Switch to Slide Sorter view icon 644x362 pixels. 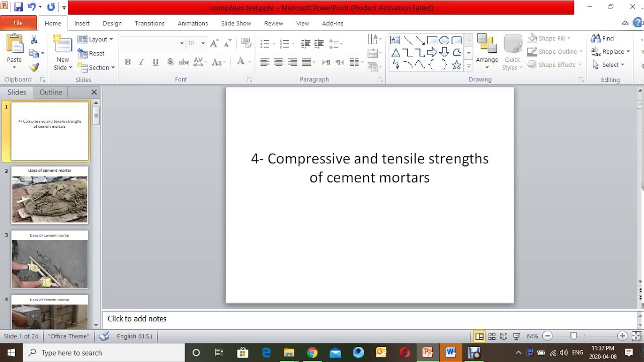pyautogui.click(x=492, y=336)
